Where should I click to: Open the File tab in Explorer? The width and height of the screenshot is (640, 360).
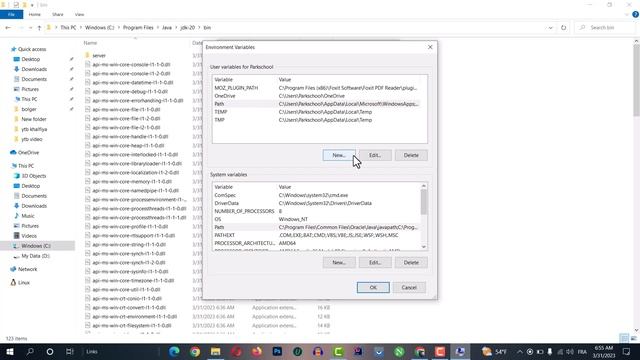pyautogui.click(x=11, y=14)
